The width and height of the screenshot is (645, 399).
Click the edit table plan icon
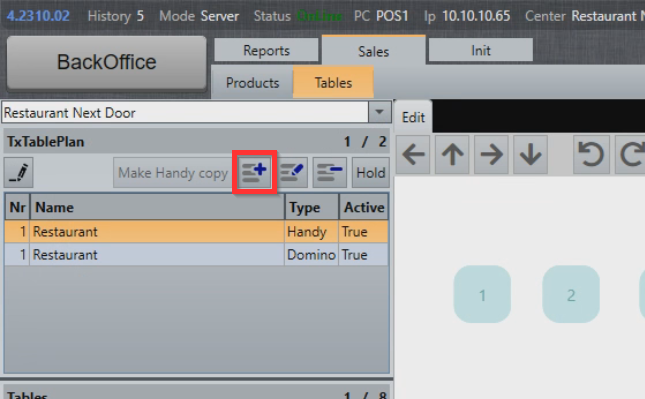click(292, 172)
